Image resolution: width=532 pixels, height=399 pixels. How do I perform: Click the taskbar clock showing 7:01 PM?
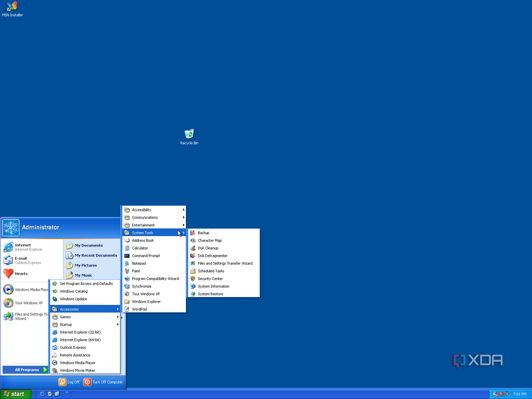coord(519,394)
